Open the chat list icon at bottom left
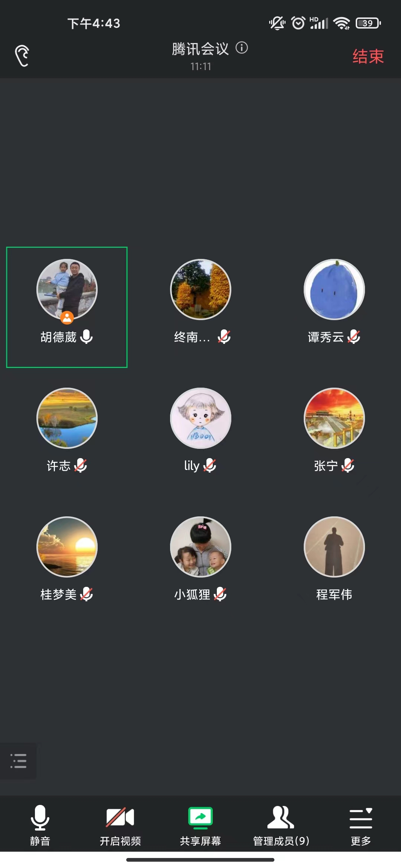 pos(18,760)
